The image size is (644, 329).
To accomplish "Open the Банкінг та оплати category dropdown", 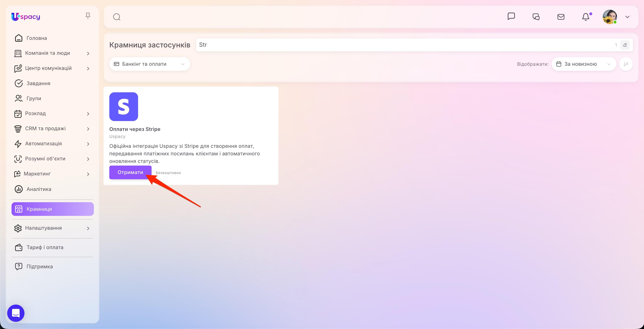I will (150, 64).
